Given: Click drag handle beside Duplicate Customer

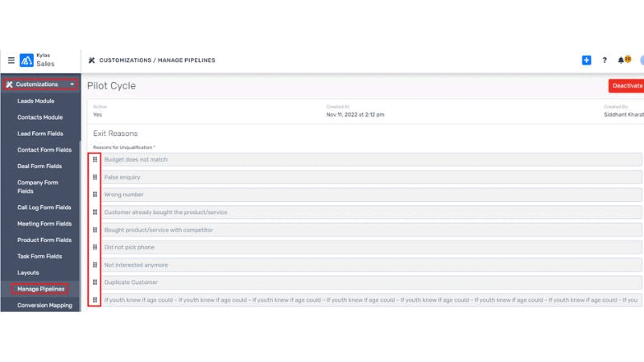Looking at the screenshot, I should [x=94, y=282].
